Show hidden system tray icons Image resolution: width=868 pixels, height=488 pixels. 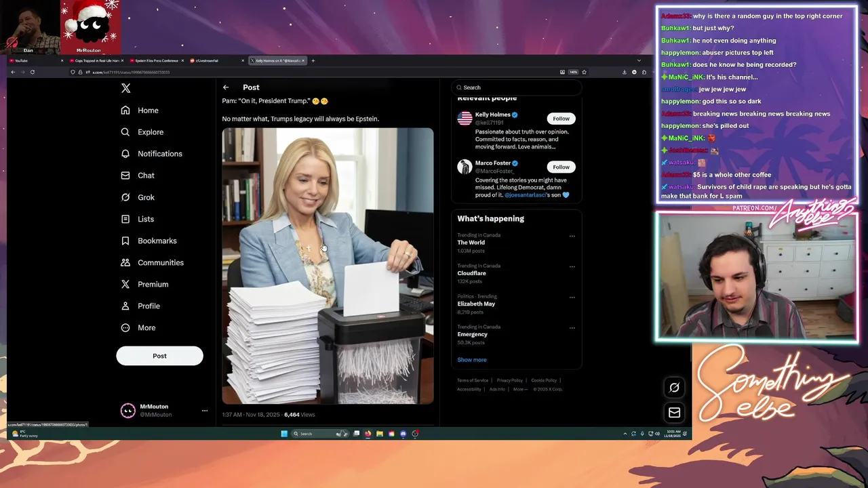[x=625, y=434]
